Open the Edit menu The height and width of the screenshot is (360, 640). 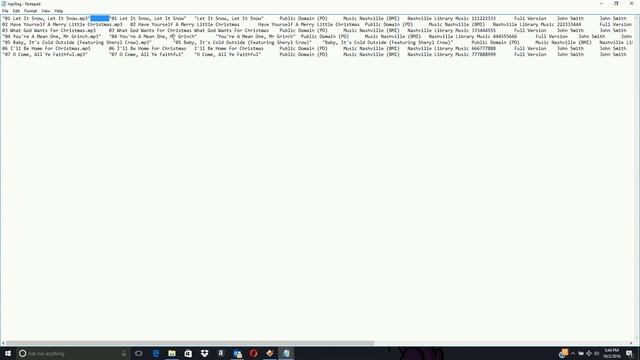click(x=16, y=11)
